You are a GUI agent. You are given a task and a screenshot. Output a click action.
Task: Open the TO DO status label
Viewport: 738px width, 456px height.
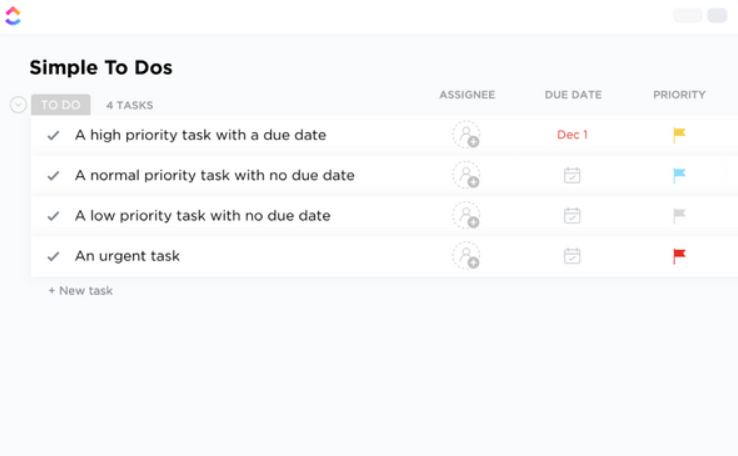click(x=61, y=105)
